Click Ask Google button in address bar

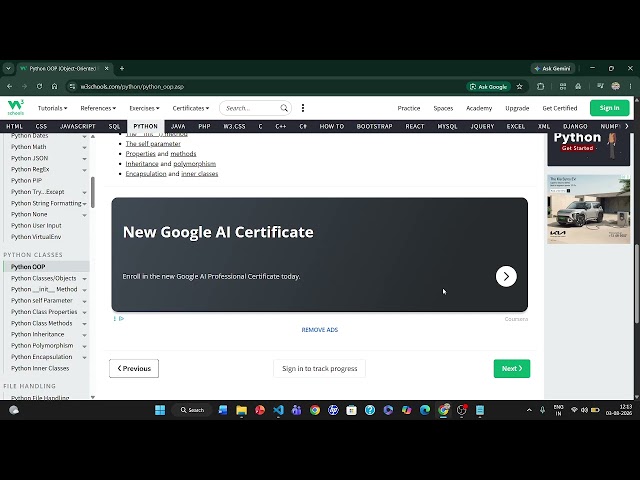click(489, 87)
